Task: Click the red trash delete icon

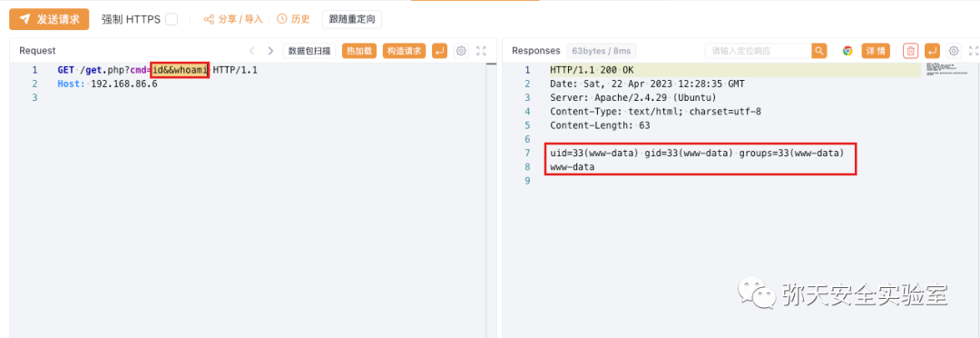Action: pos(911,51)
